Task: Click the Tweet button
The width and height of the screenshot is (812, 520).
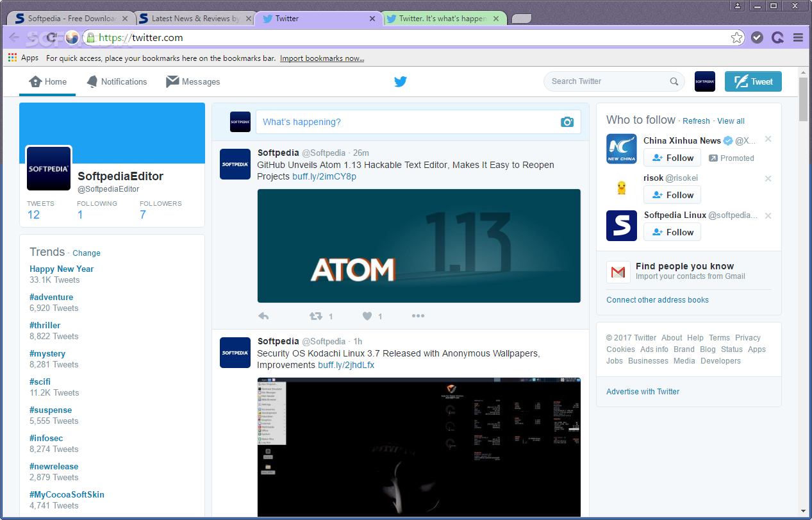Action: pyautogui.click(x=753, y=81)
